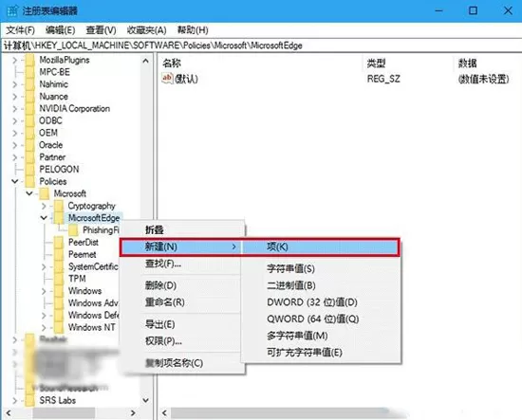Viewport: 522px width, 420px height.
Task: Click the tree pane scroll up arrow
Action: (146, 61)
